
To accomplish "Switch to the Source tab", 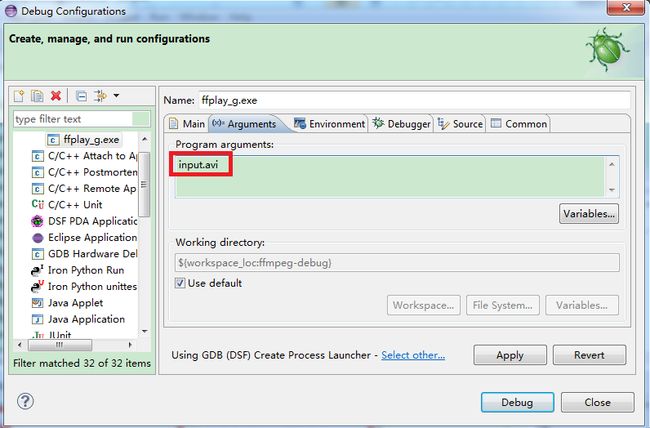I will (460, 124).
